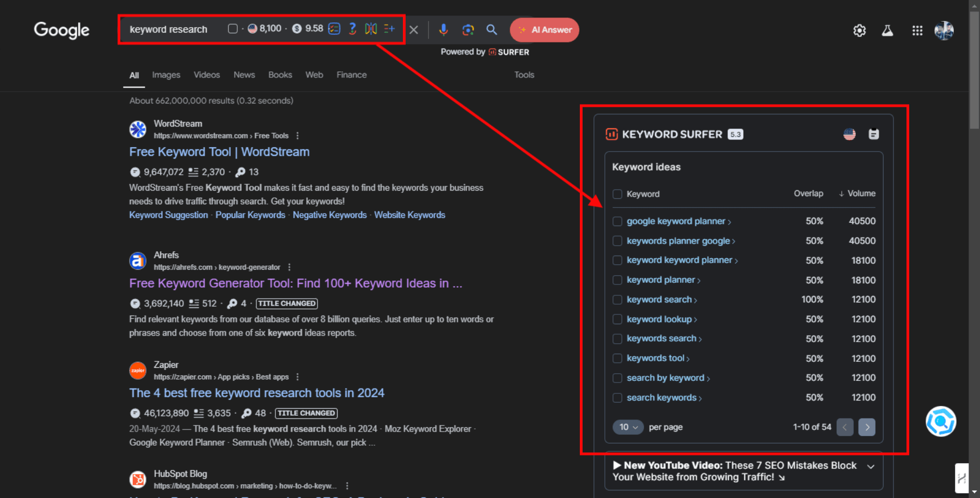Click the AI Answer button
Image resolution: width=980 pixels, height=498 pixels.
point(544,30)
